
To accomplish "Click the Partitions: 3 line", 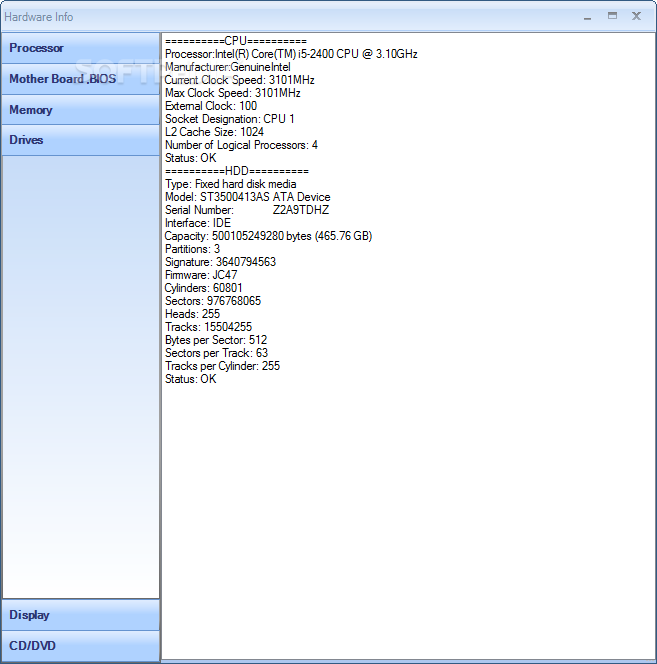I will point(192,249).
